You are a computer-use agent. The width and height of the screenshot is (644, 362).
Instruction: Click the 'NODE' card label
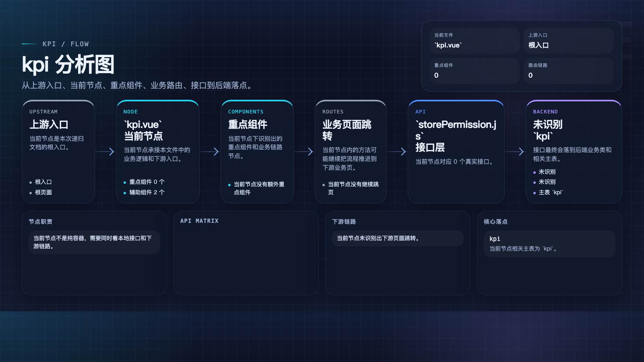tap(130, 112)
